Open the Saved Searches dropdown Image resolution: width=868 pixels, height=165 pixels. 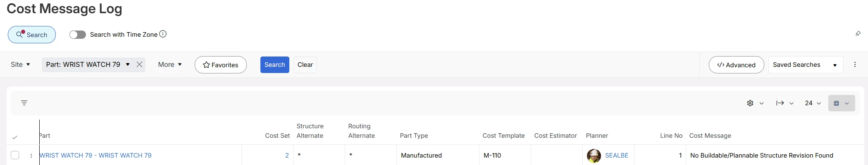coord(806,65)
